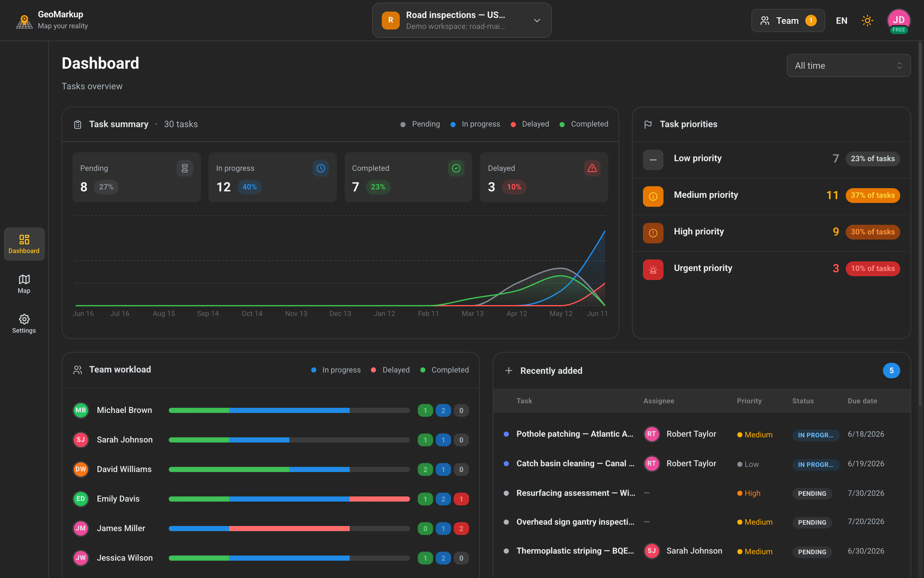Click Emily Davis' ED avatar

[81, 499]
